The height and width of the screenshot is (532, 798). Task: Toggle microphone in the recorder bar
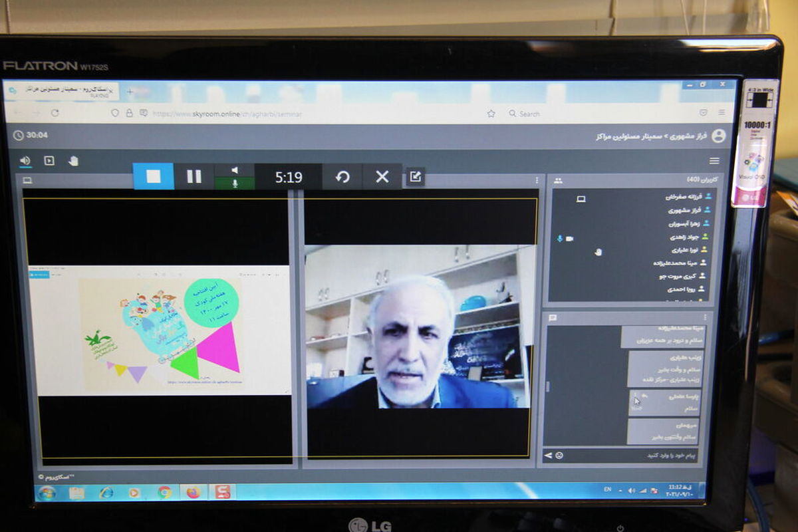(x=235, y=184)
